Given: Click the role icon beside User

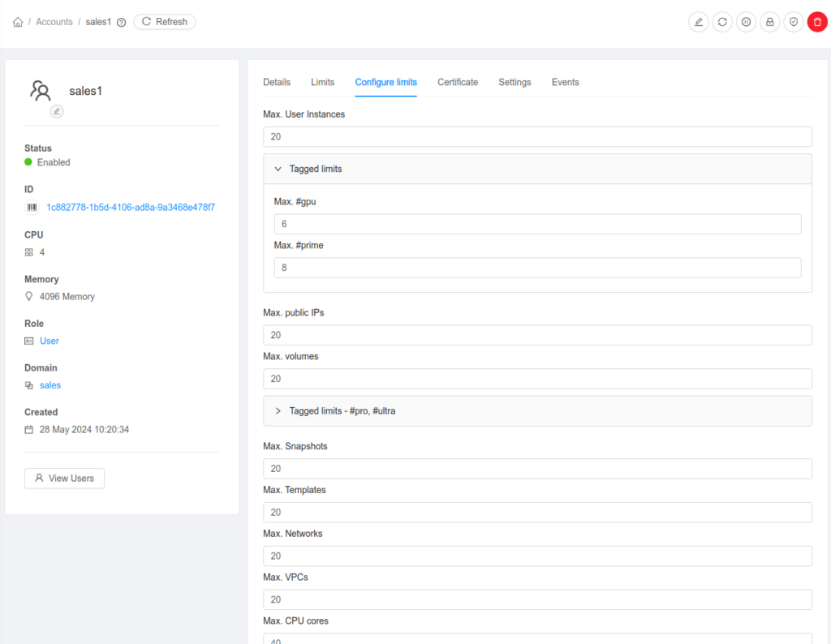Looking at the screenshot, I should coord(28,341).
